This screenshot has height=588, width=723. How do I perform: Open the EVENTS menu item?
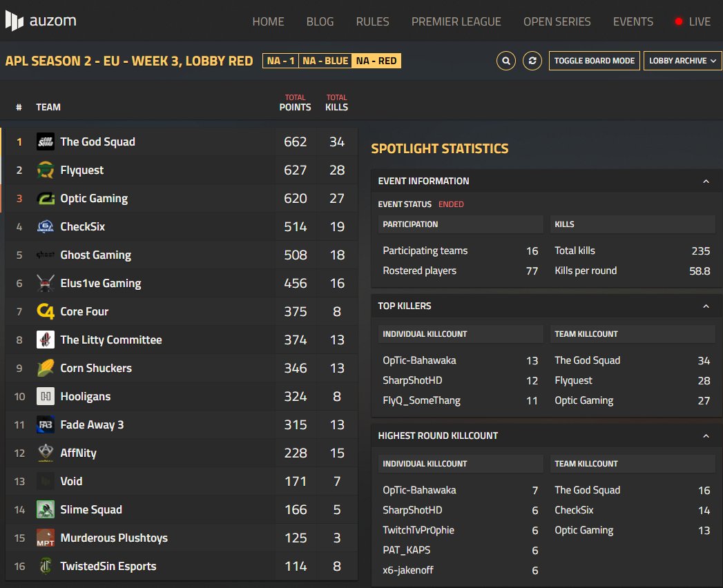(633, 21)
